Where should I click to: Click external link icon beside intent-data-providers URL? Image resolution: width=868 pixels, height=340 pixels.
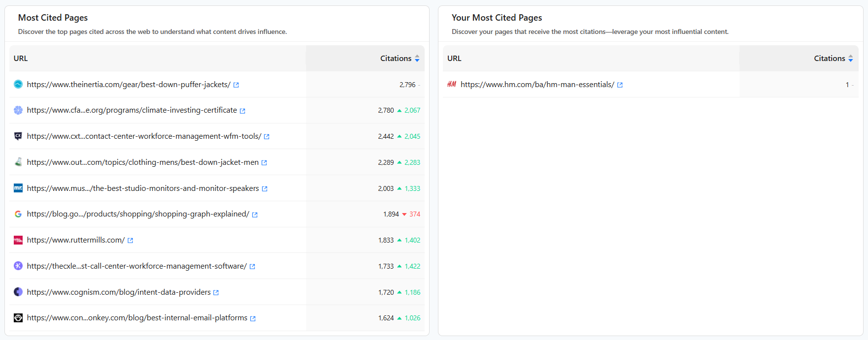click(216, 293)
